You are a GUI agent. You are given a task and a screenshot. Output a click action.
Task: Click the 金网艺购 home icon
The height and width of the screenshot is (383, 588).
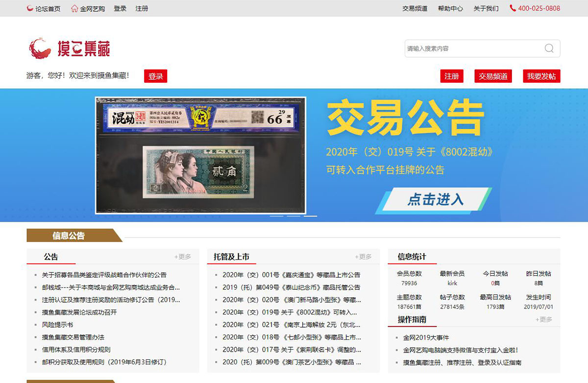[x=74, y=8]
